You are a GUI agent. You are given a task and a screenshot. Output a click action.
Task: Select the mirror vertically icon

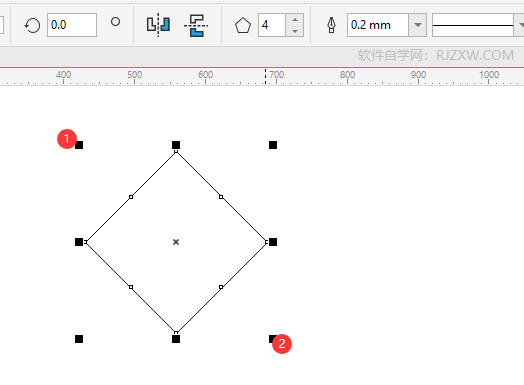[x=196, y=25]
